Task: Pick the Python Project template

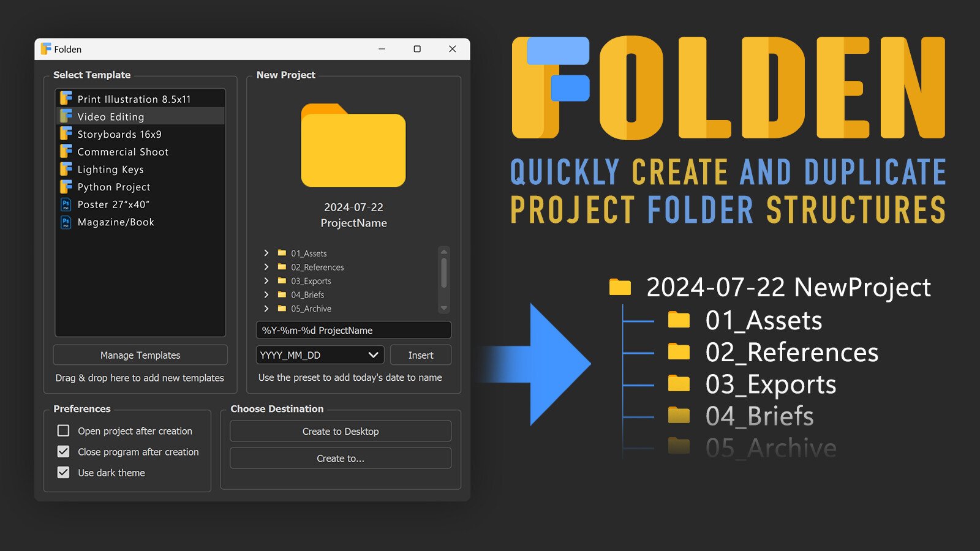Action: click(140, 187)
